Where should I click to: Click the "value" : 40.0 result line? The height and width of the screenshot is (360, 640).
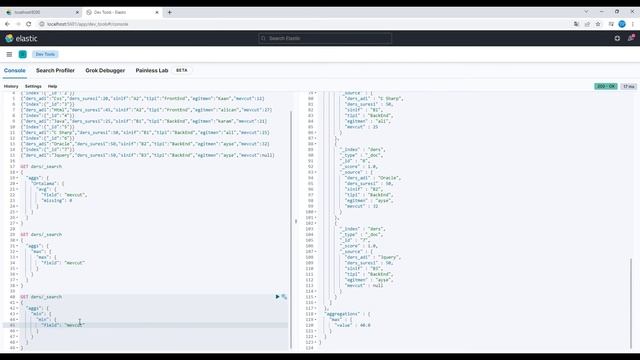coord(353,325)
